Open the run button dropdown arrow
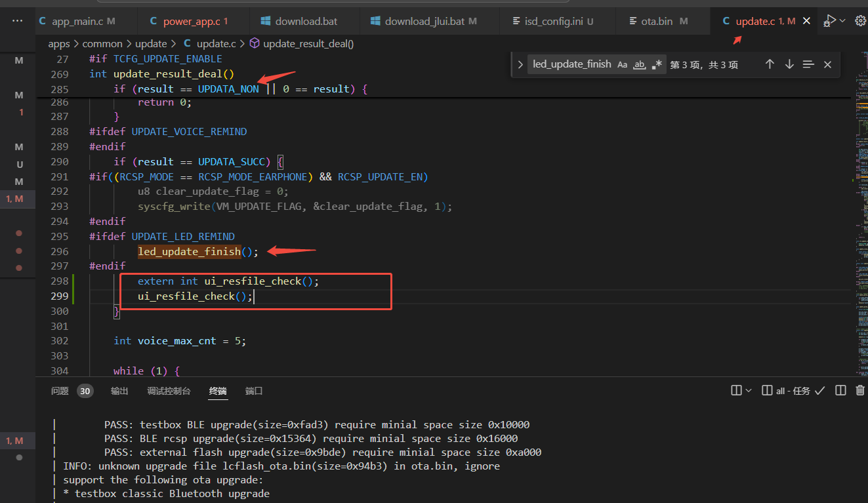Viewport: 868px width, 503px height. (842, 21)
